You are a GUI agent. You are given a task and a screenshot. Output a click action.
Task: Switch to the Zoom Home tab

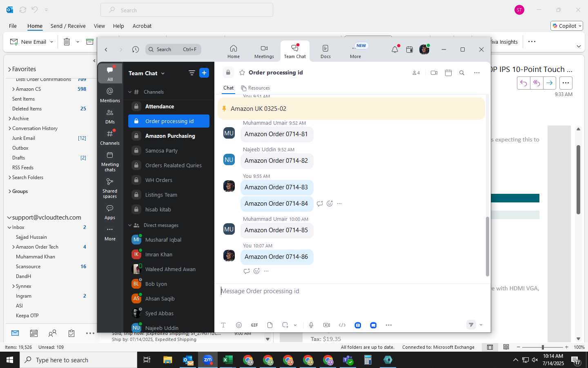click(x=234, y=52)
